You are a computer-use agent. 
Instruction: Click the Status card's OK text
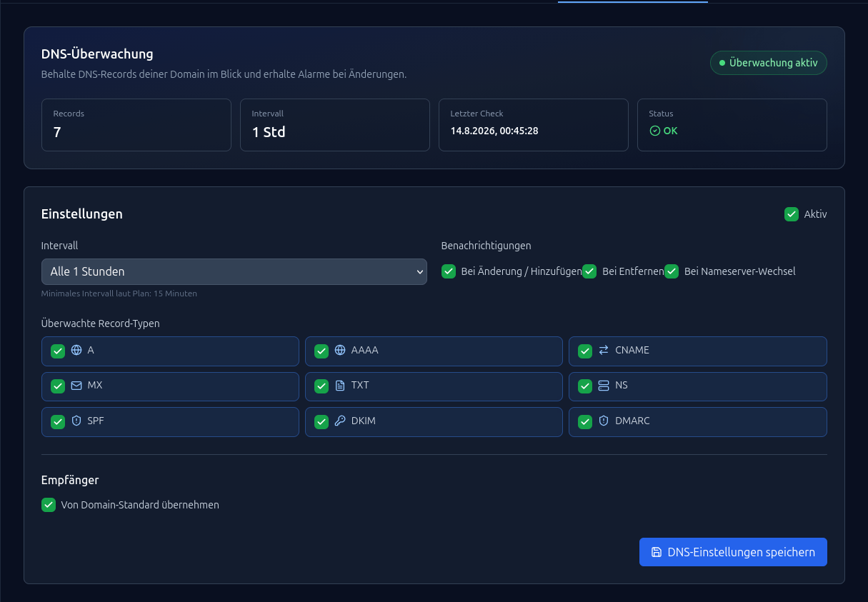coord(670,131)
